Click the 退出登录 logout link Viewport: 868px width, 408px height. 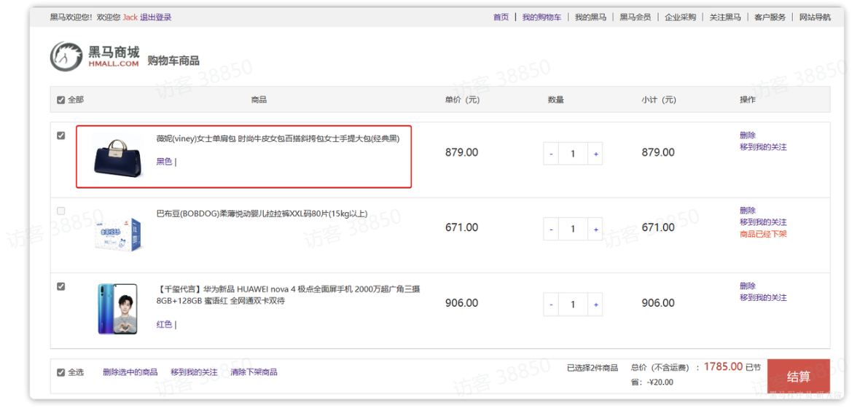(155, 17)
